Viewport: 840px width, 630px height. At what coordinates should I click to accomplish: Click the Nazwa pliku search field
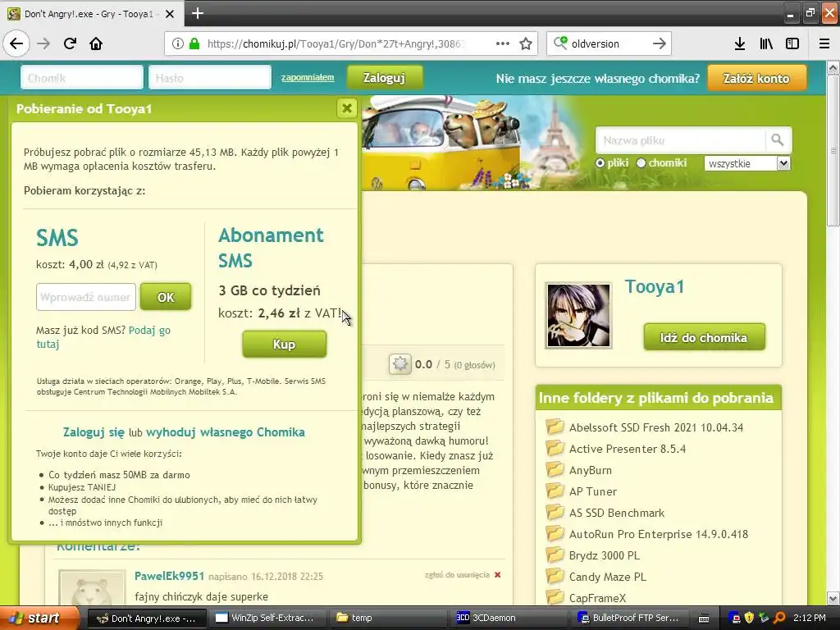(x=680, y=140)
